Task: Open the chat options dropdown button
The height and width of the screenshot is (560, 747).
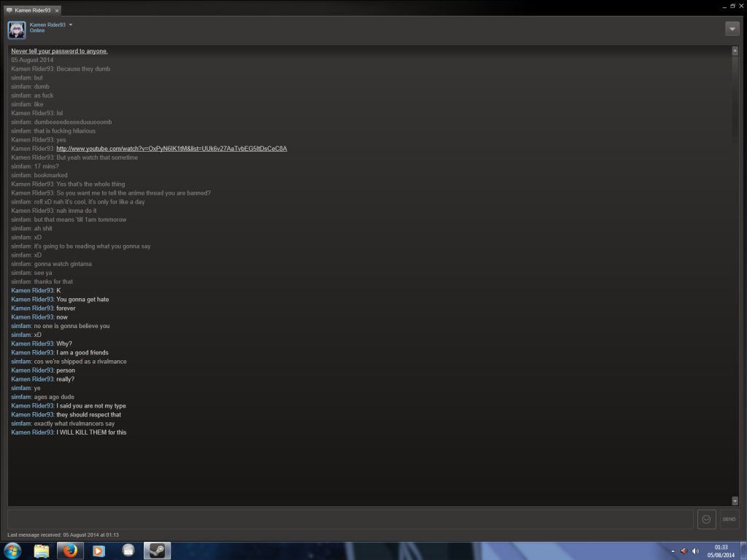Action: click(x=732, y=28)
